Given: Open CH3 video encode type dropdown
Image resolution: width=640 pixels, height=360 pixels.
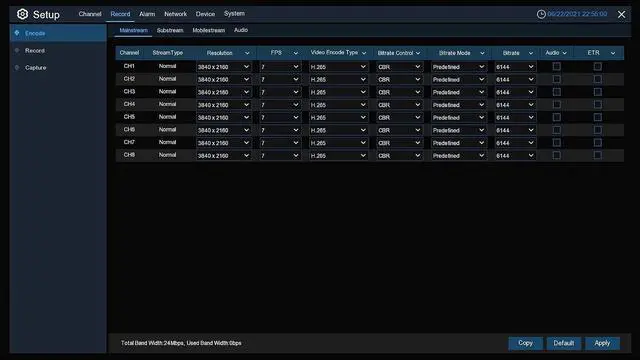Looking at the screenshot, I should [x=338, y=92].
